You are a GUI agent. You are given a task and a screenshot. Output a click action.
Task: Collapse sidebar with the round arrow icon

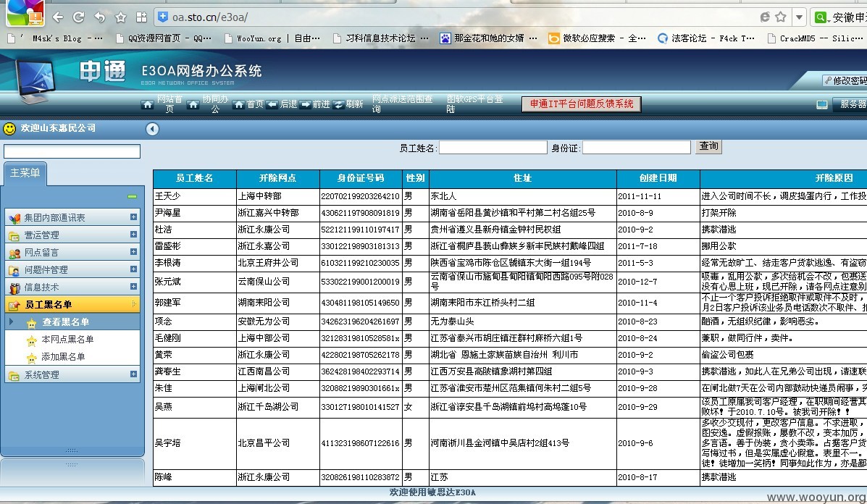(153, 129)
